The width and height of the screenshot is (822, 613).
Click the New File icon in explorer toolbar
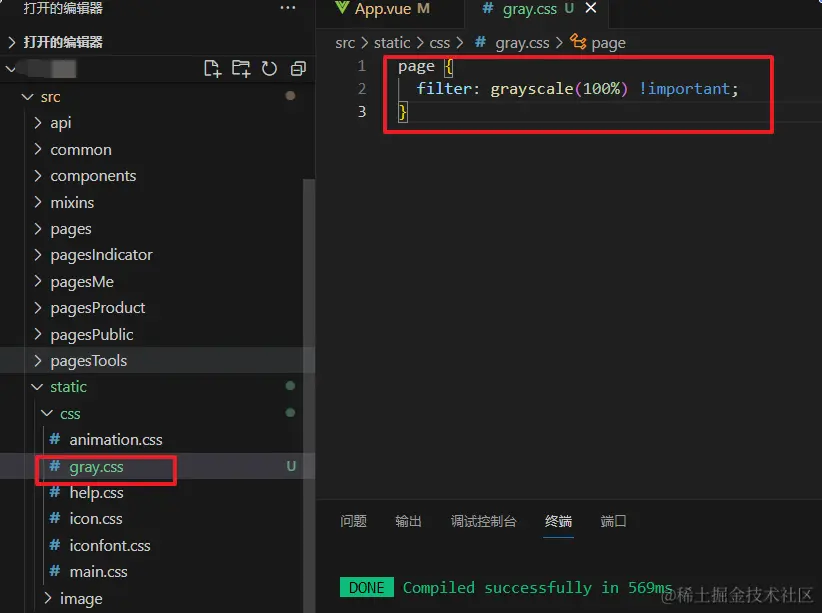point(212,69)
